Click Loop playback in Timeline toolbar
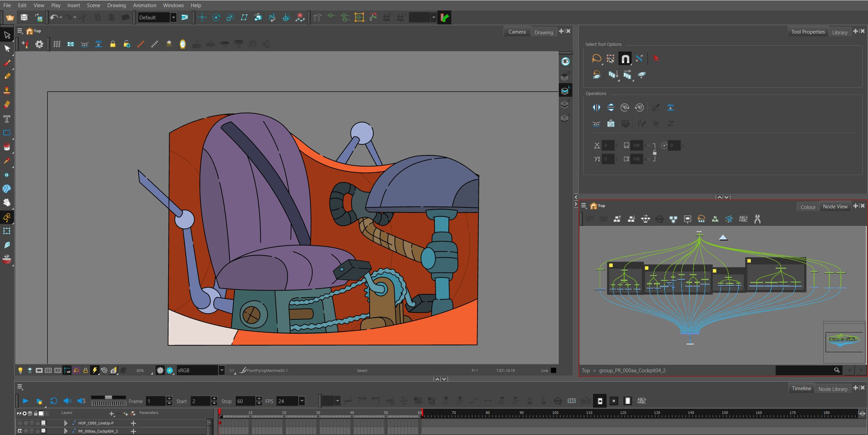The height and width of the screenshot is (435, 868). coord(54,401)
